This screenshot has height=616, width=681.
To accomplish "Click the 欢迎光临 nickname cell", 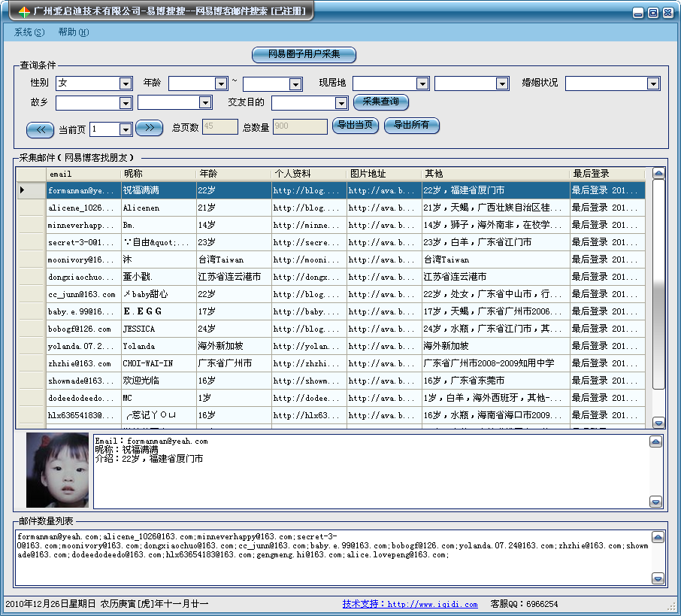I will [x=159, y=381].
